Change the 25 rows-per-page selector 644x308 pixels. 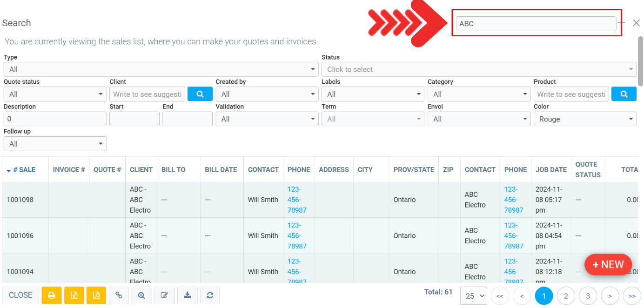point(473,296)
